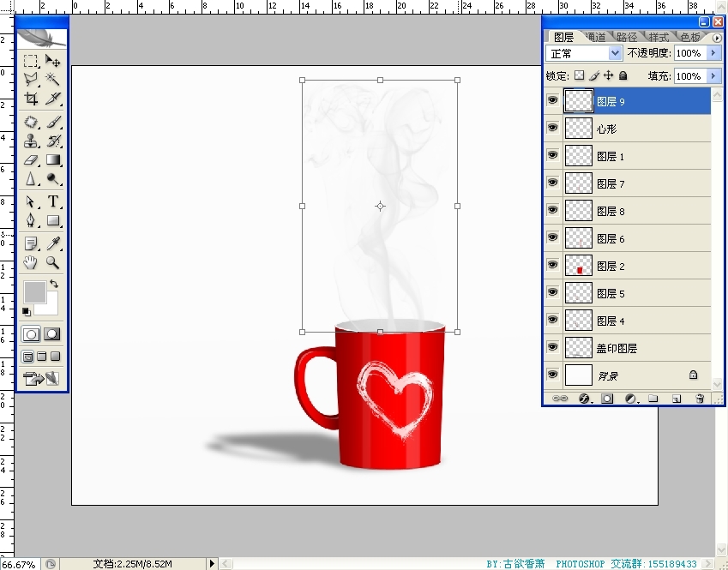Viewport: 728px width, 570px height.
Task: Open the 填充 fill slider arrow
Action: pyautogui.click(x=713, y=76)
